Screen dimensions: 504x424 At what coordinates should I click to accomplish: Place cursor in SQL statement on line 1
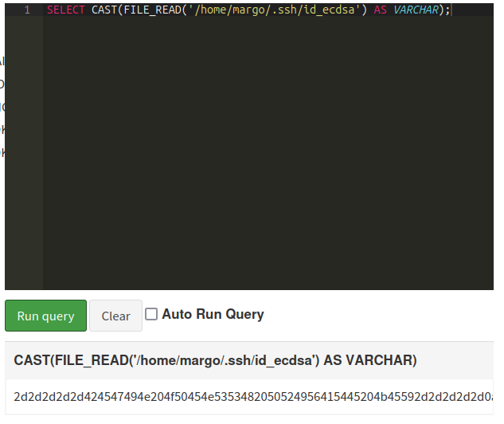click(x=248, y=10)
